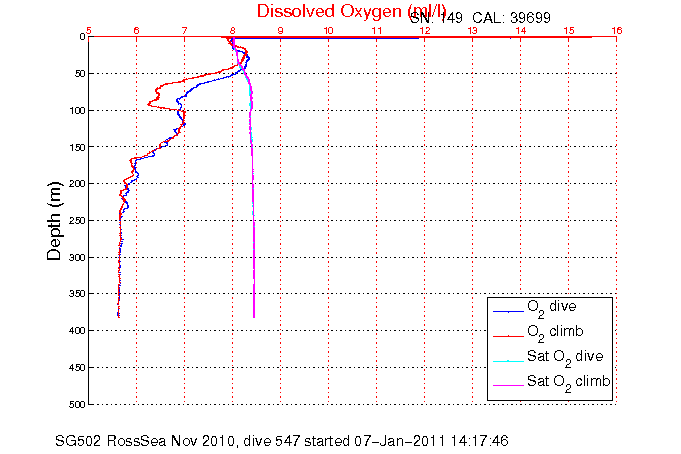Click the x-axis tick label 15
The height and width of the screenshot is (454, 681).
click(x=569, y=30)
